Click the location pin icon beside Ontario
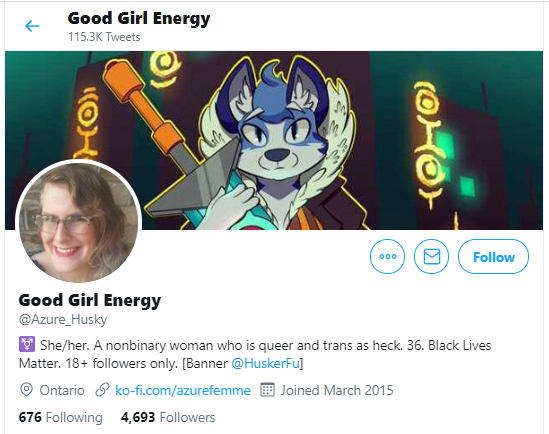 [26, 390]
